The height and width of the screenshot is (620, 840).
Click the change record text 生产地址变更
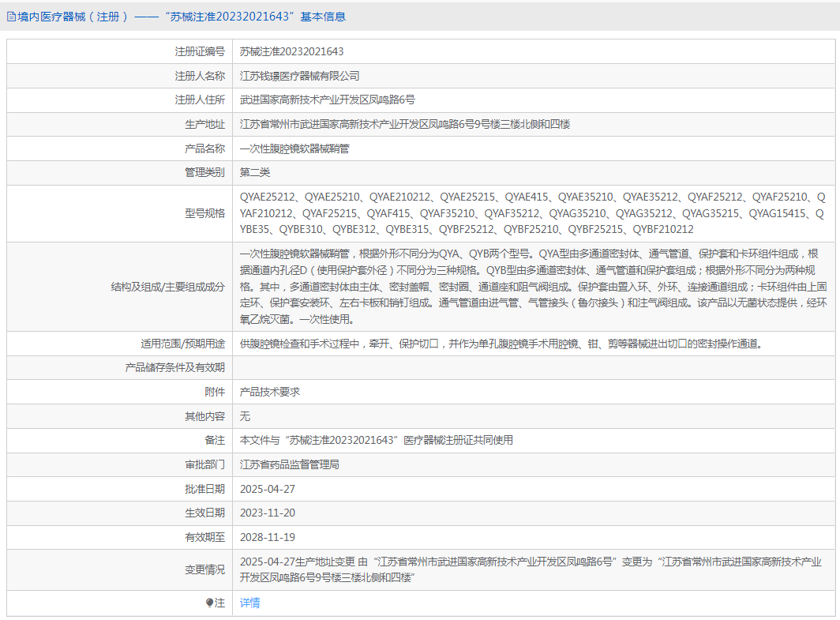pos(531,569)
